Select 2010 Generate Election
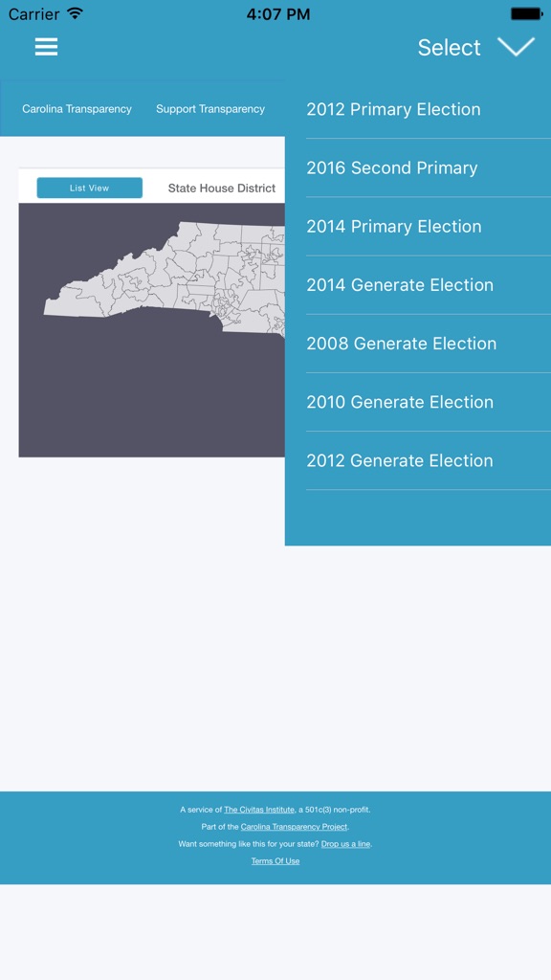The image size is (551, 980). [398, 402]
